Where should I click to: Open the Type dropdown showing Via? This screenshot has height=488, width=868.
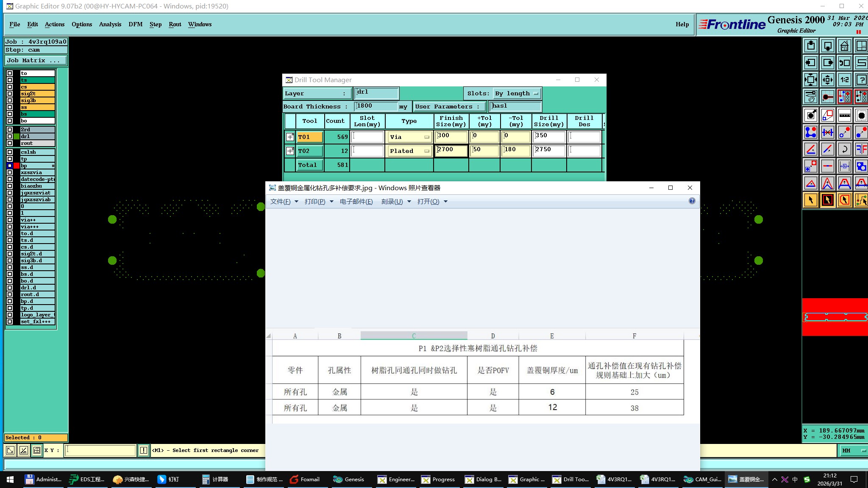tap(409, 137)
